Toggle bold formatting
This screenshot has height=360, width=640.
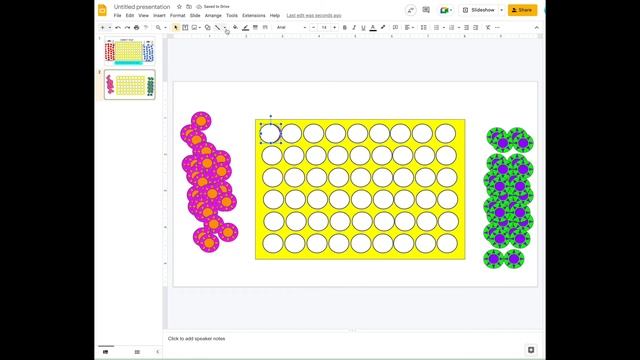click(x=344, y=27)
